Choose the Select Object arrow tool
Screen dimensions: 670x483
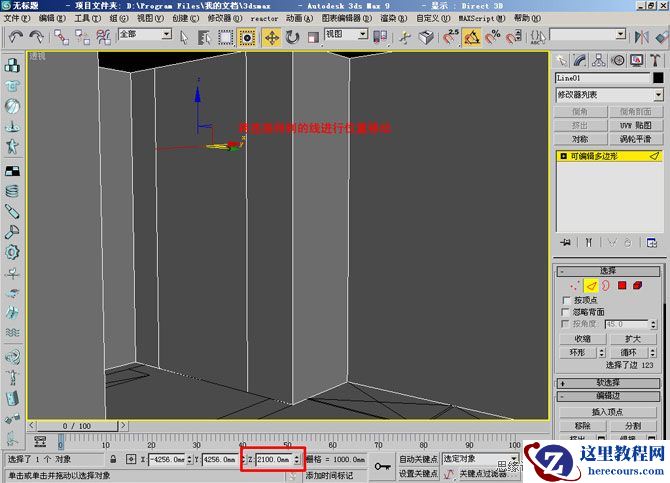tap(184, 38)
